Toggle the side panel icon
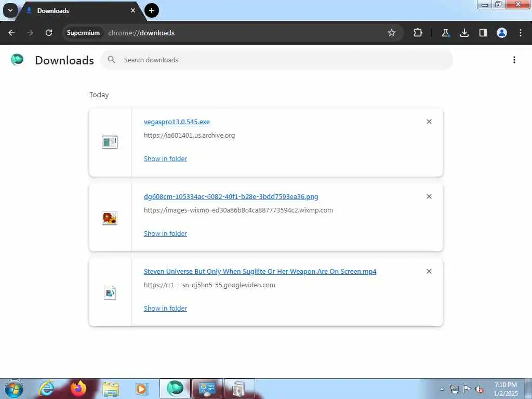The image size is (532, 399). 483,33
